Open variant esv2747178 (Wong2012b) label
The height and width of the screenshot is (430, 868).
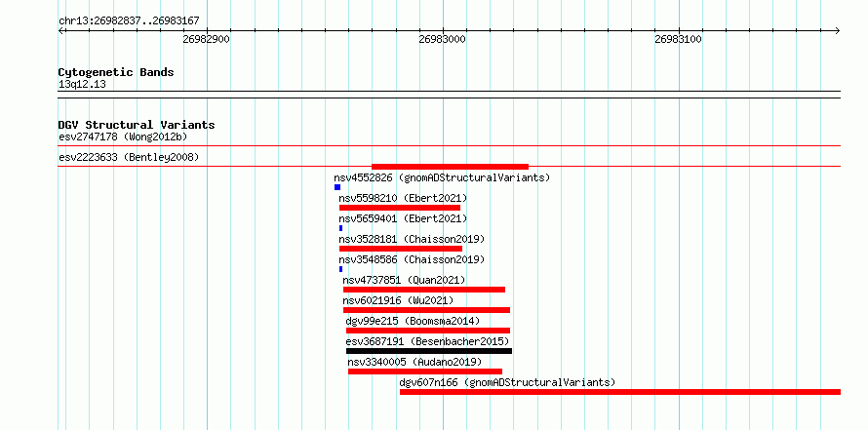[125, 137]
